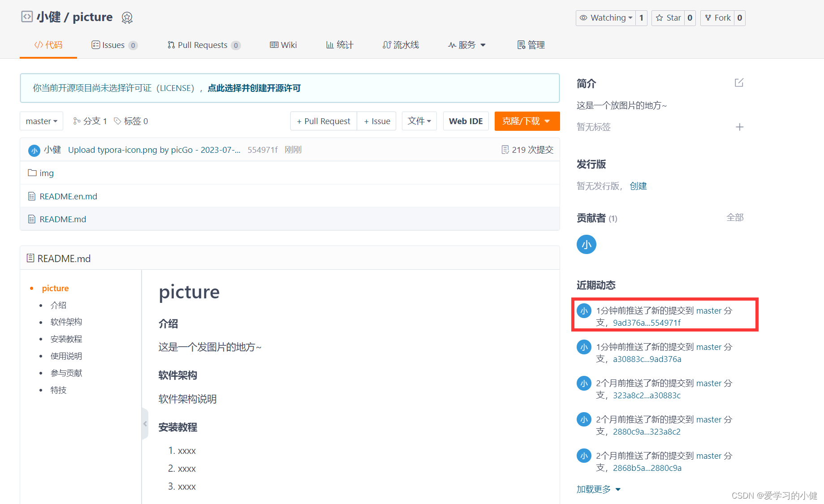824x504 pixels.
Task: Jump to 软件架构 in the README outline
Action: click(66, 322)
